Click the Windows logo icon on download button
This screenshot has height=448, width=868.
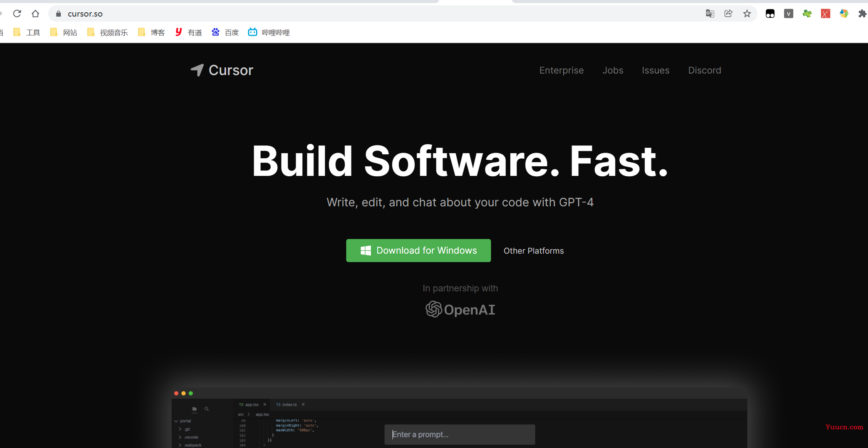pyautogui.click(x=365, y=250)
